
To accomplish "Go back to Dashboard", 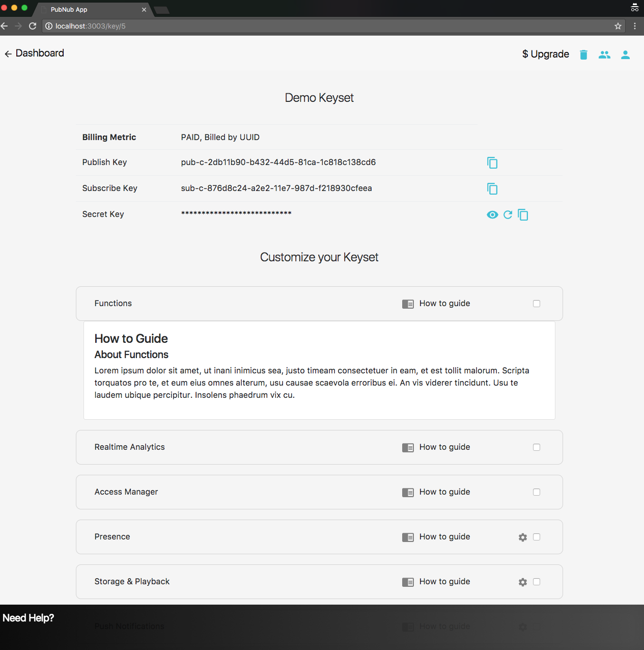I will (x=40, y=53).
